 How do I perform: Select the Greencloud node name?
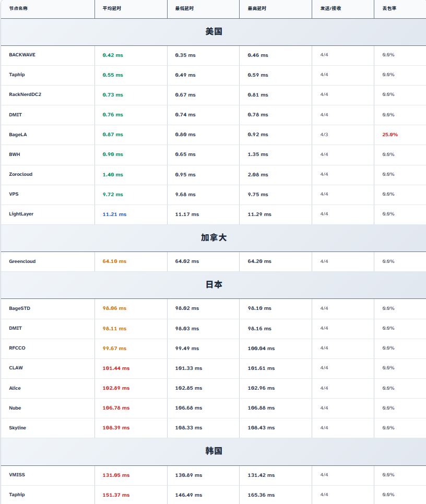(22, 261)
